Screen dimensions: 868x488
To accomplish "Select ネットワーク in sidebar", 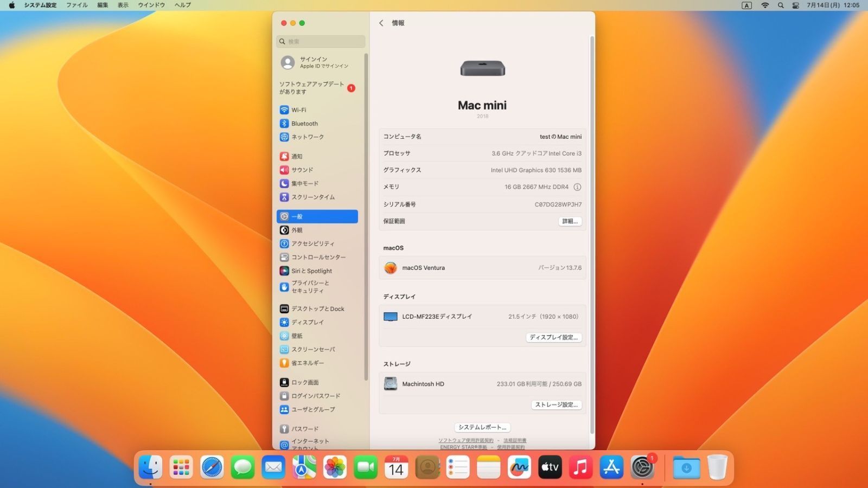I will coord(317,137).
